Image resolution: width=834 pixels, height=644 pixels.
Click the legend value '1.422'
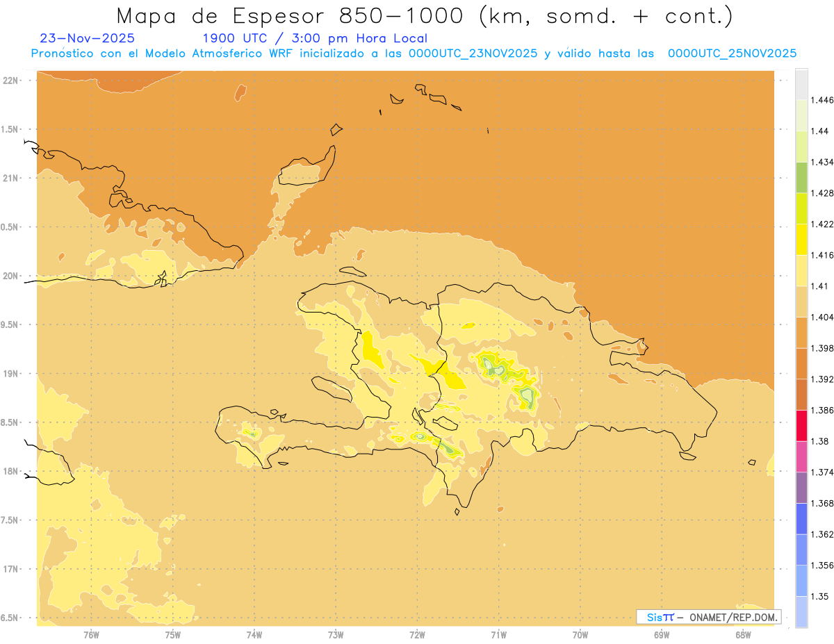[822, 224]
